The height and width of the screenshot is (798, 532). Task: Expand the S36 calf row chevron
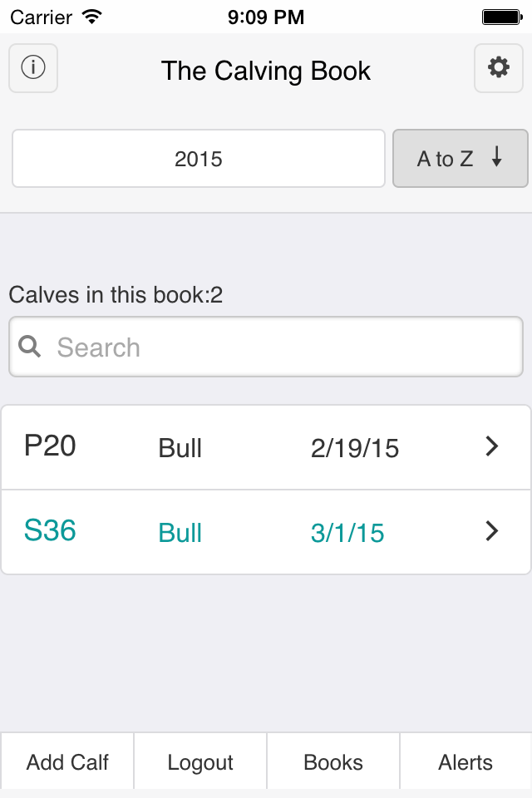point(492,531)
